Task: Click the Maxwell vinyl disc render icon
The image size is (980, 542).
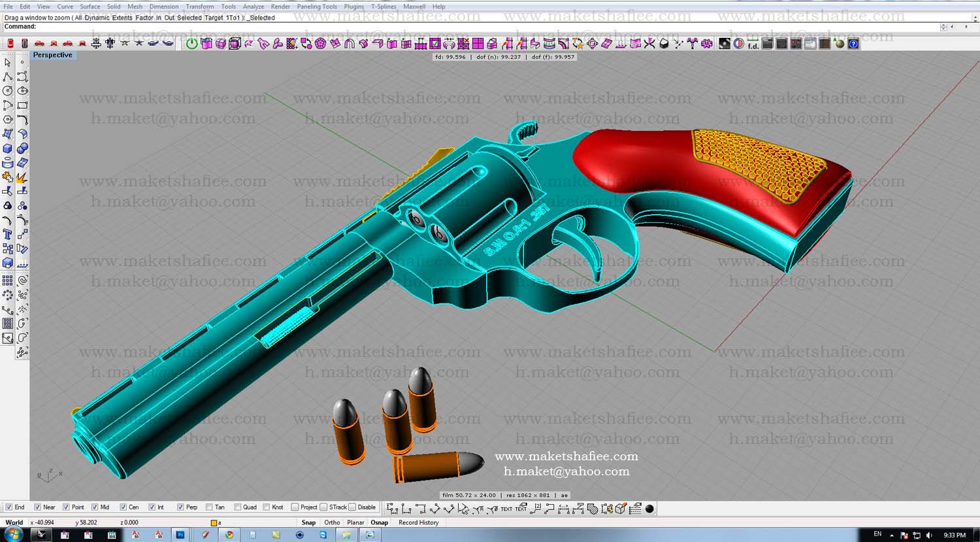Action: (725, 44)
